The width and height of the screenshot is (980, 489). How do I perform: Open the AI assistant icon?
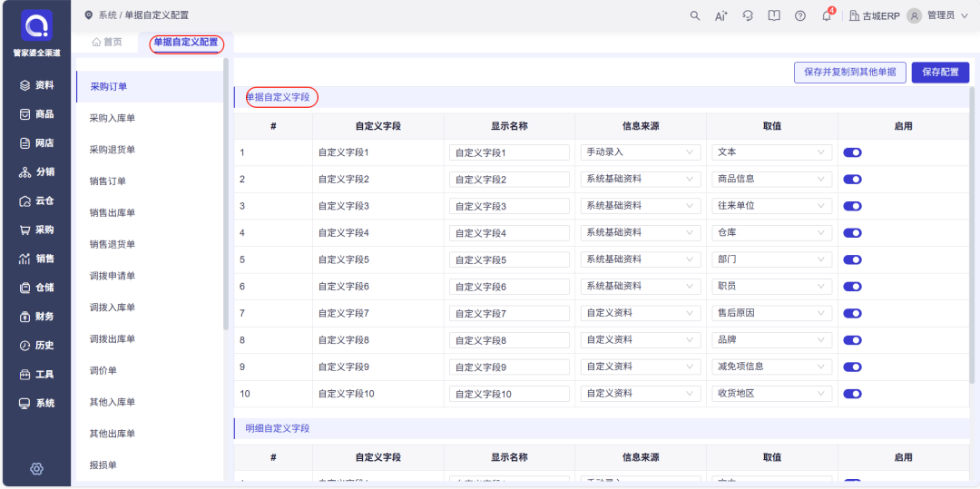point(721,15)
